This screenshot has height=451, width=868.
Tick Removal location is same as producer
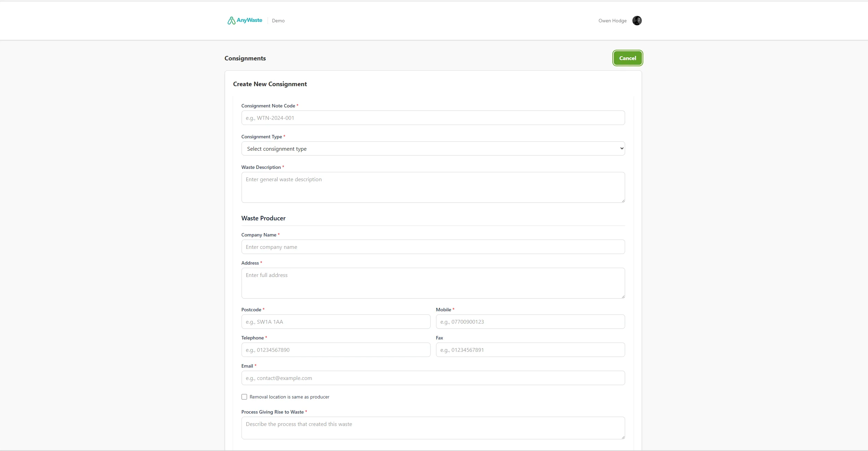point(244,397)
